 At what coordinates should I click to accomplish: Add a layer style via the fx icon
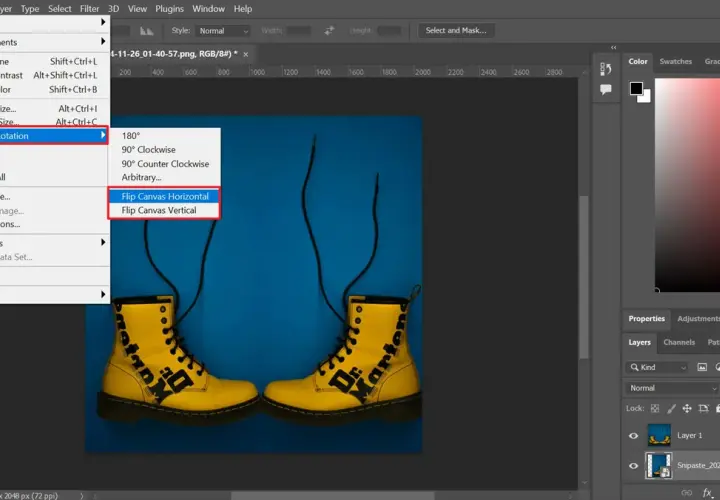point(708,493)
